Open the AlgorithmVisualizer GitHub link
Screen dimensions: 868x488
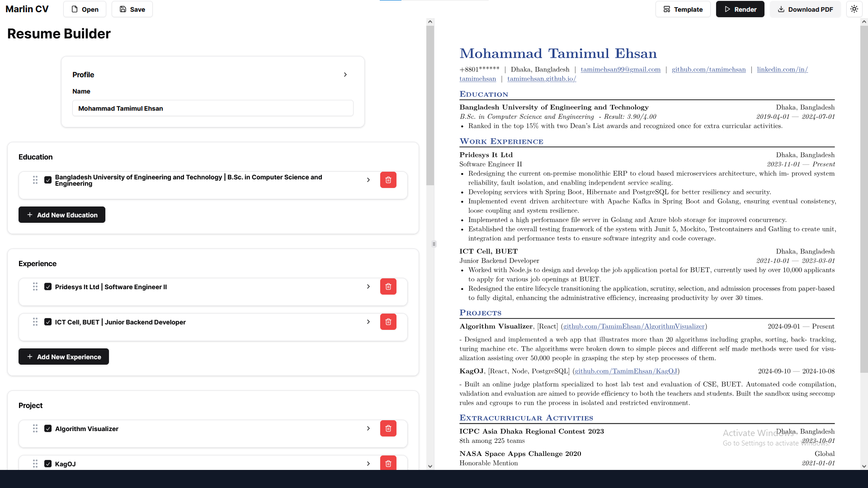(x=634, y=326)
